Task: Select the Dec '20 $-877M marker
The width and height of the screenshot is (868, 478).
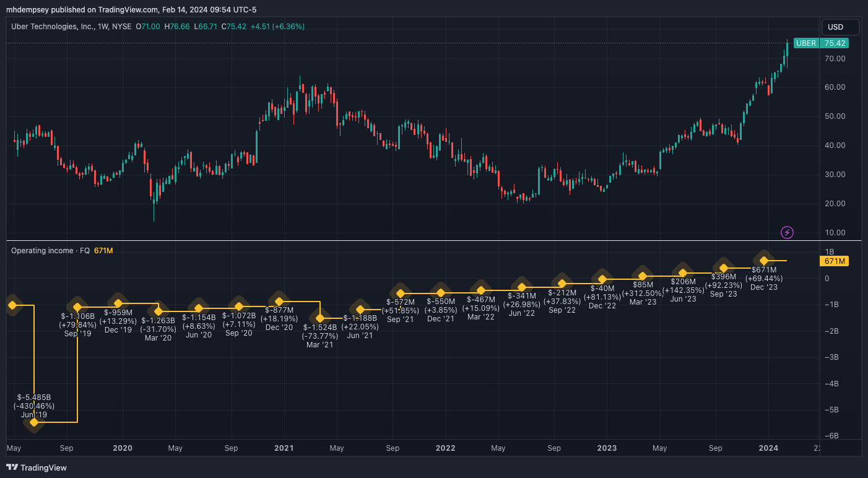Action: point(279,301)
